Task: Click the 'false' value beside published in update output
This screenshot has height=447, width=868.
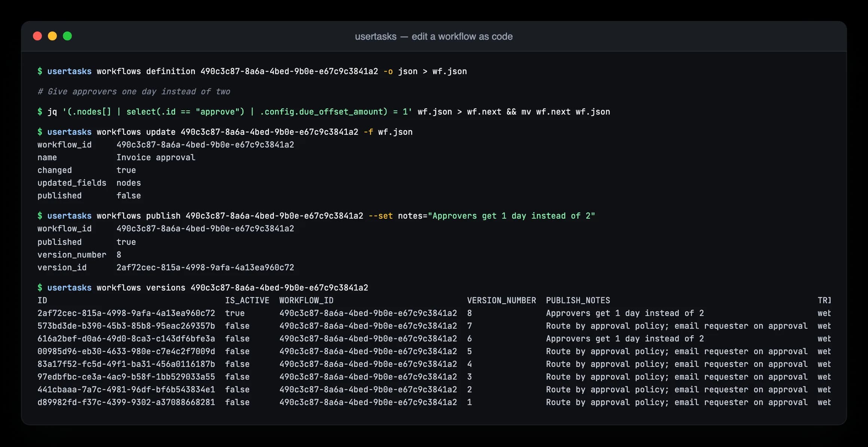Action: click(129, 195)
